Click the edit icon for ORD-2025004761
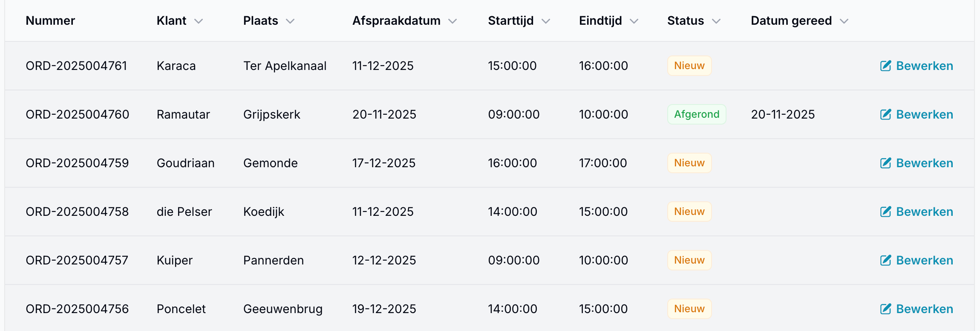 click(x=886, y=66)
